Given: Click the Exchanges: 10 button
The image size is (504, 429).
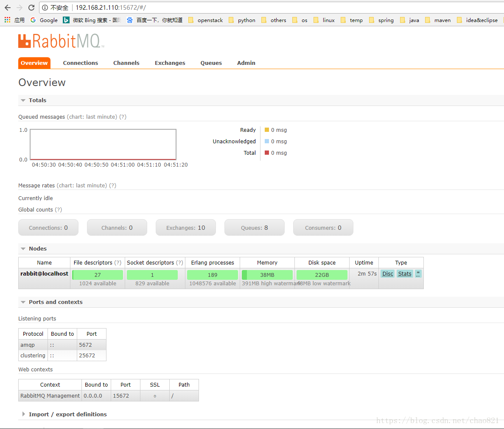Looking at the screenshot, I should tap(186, 228).
